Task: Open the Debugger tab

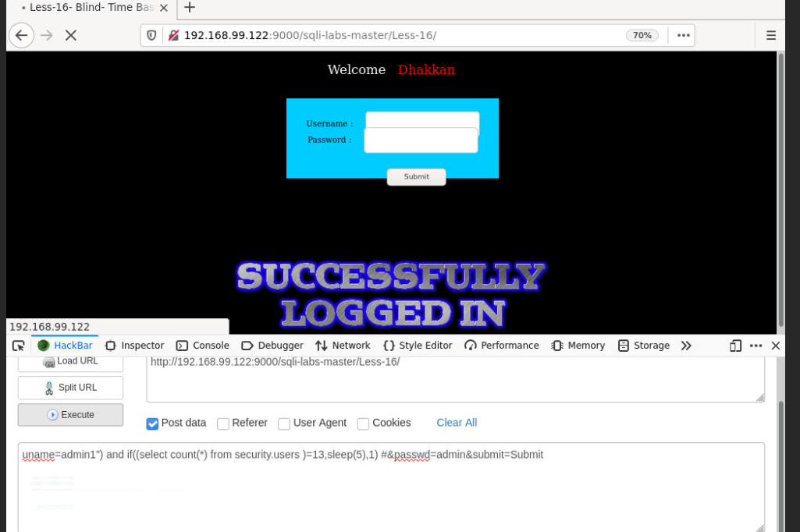Action: (x=272, y=346)
